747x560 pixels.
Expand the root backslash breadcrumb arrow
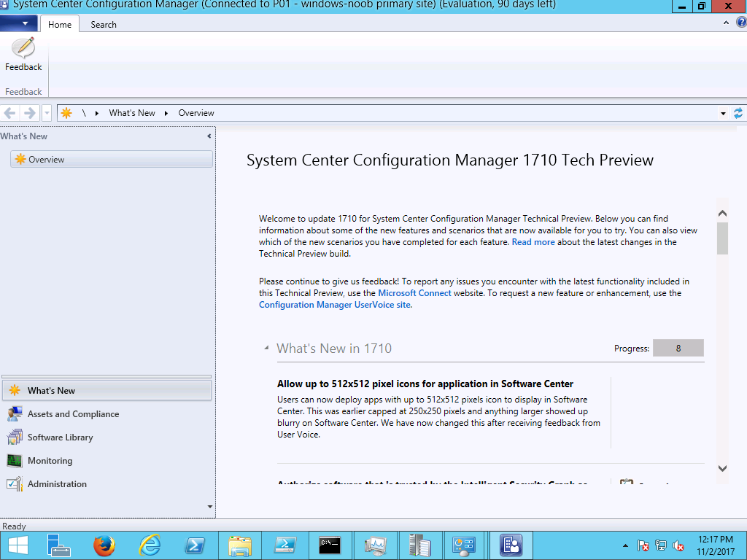[x=97, y=113]
